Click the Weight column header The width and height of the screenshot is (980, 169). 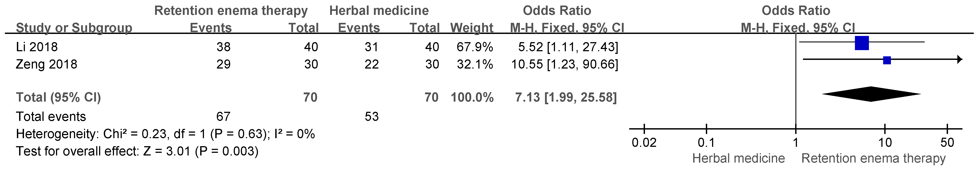tap(471, 28)
